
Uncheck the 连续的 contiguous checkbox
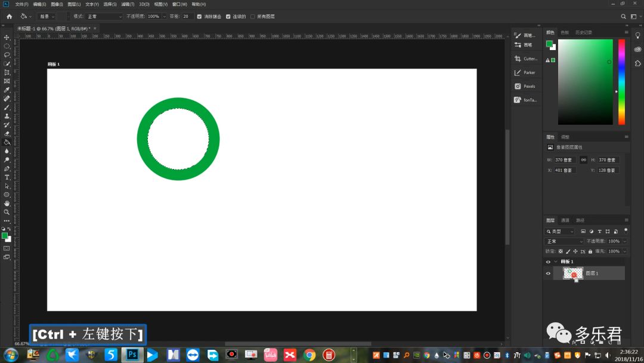click(228, 17)
